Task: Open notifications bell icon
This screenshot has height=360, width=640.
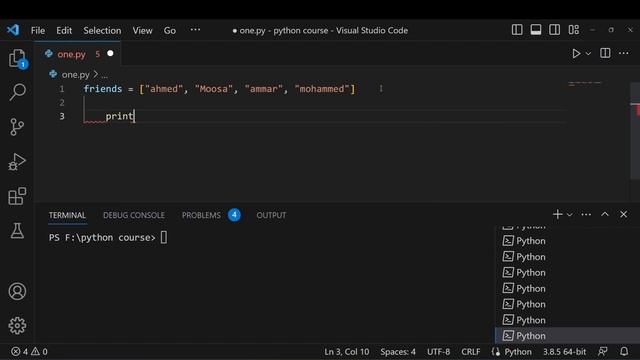Action: [624, 351]
